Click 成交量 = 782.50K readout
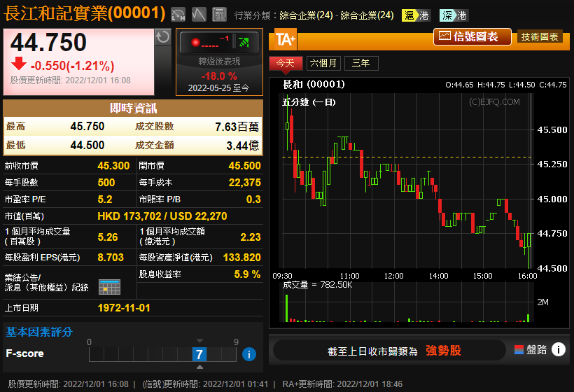Image resolution: width=574 pixels, height=392 pixels. (317, 285)
